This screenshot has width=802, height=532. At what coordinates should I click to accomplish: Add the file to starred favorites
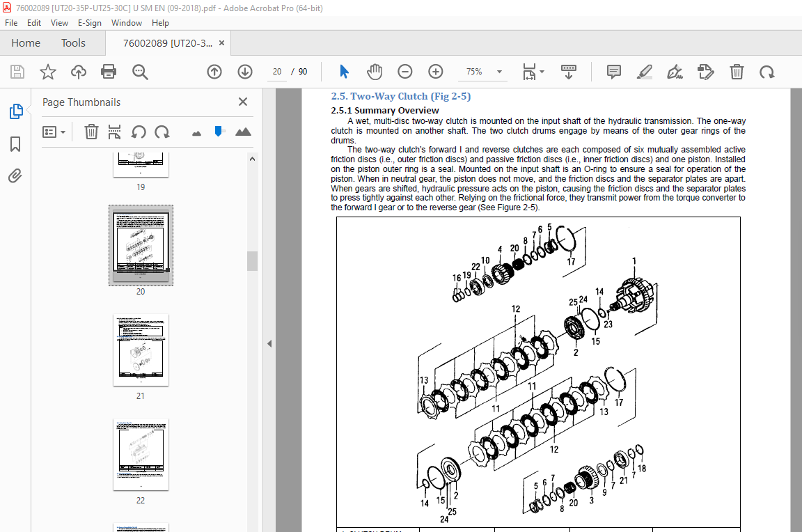click(47, 72)
